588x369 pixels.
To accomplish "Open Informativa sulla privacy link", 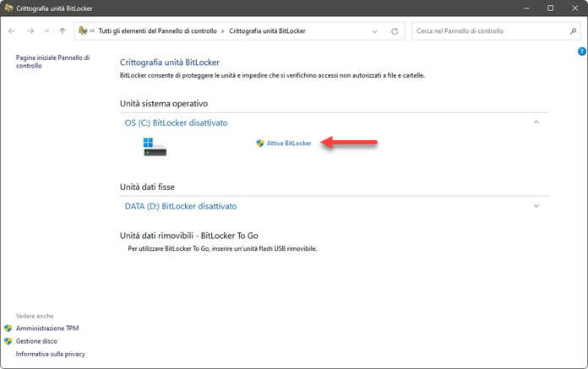I will 50,354.
